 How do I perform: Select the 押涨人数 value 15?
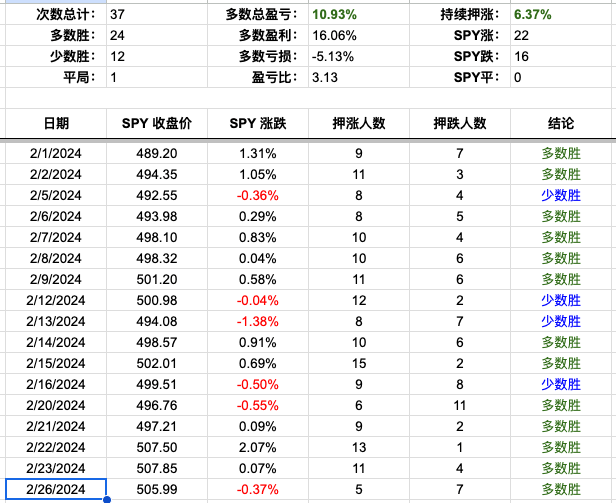point(359,364)
